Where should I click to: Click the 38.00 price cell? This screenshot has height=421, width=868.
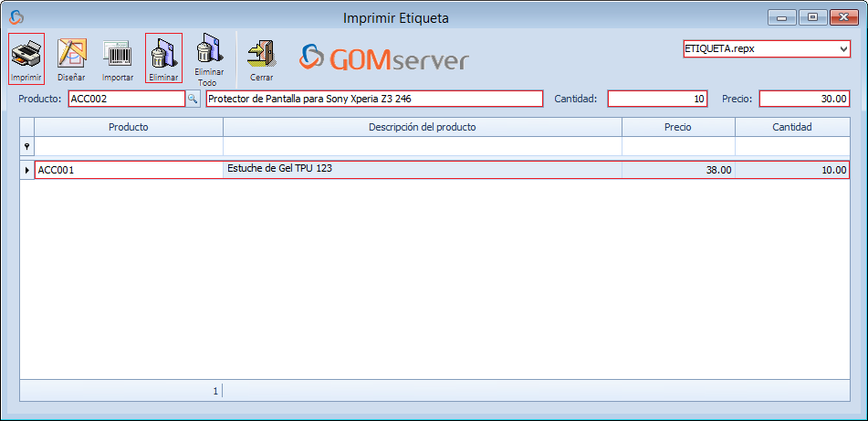click(x=678, y=170)
